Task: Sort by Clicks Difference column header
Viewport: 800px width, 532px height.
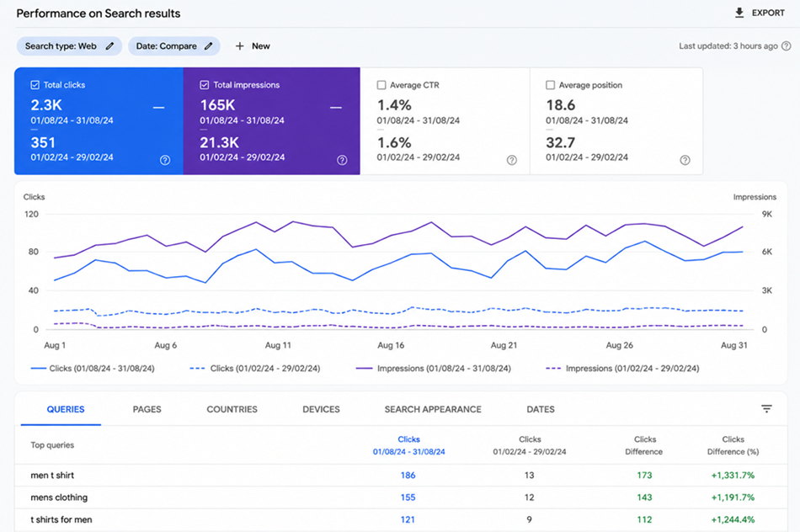Action: coord(644,445)
